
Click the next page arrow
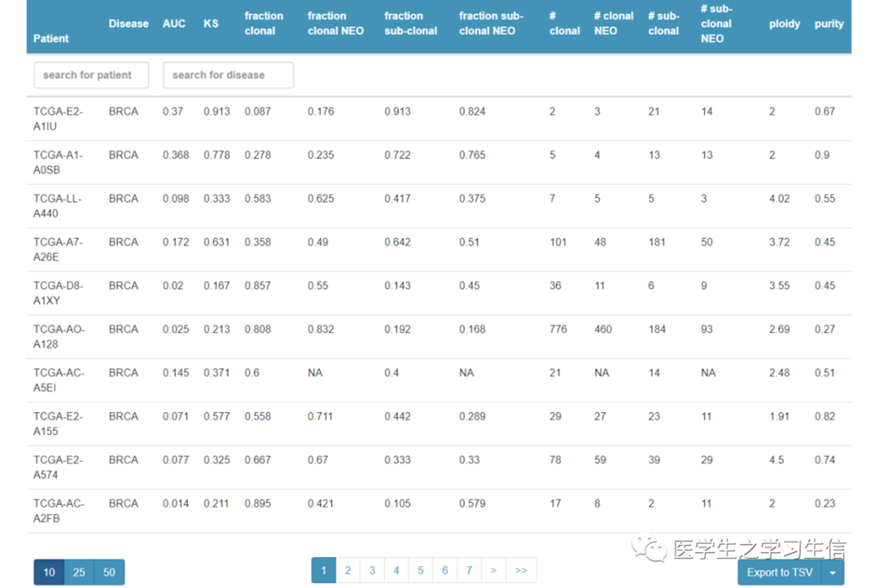pyautogui.click(x=493, y=571)
